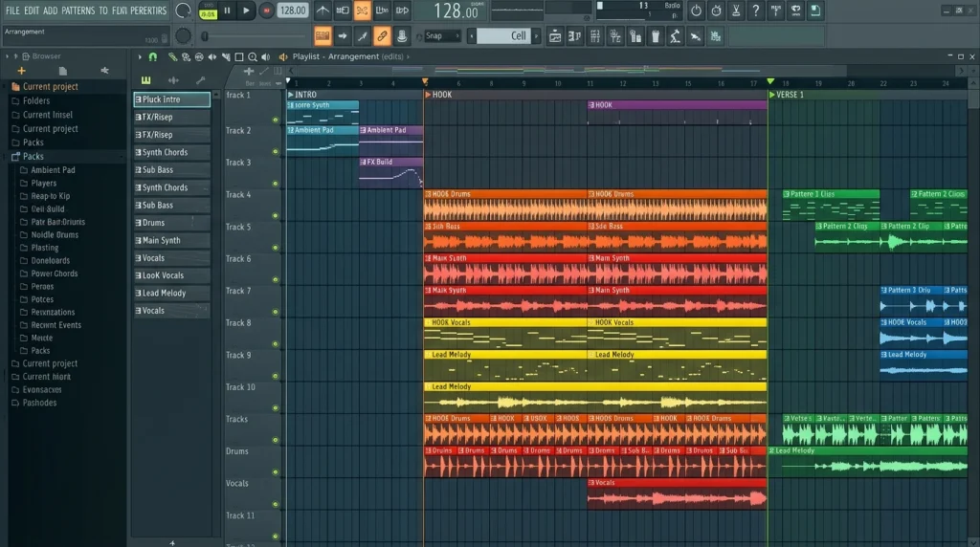The width and height of the screenshot is (980, 547).
Task: Mute Track 9 using its green dot
Action: pyautogui.click(x=275, y=376)
